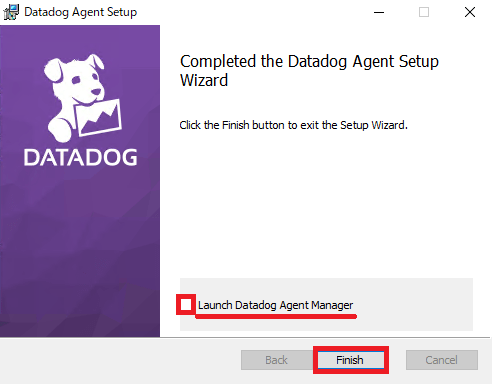Select the Click the Finish button instruction text
The width and height of the screenshot is (492, 384).
click(293, 125)
